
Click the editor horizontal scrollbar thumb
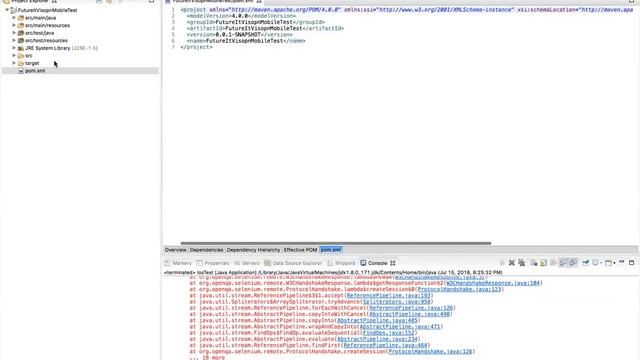[x=336, y=243]
